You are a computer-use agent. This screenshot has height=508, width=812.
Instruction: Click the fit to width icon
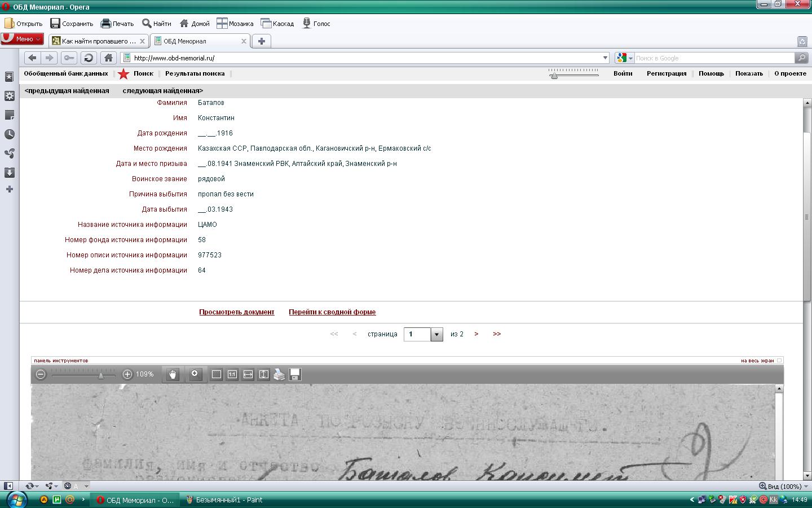pos(248,374)
